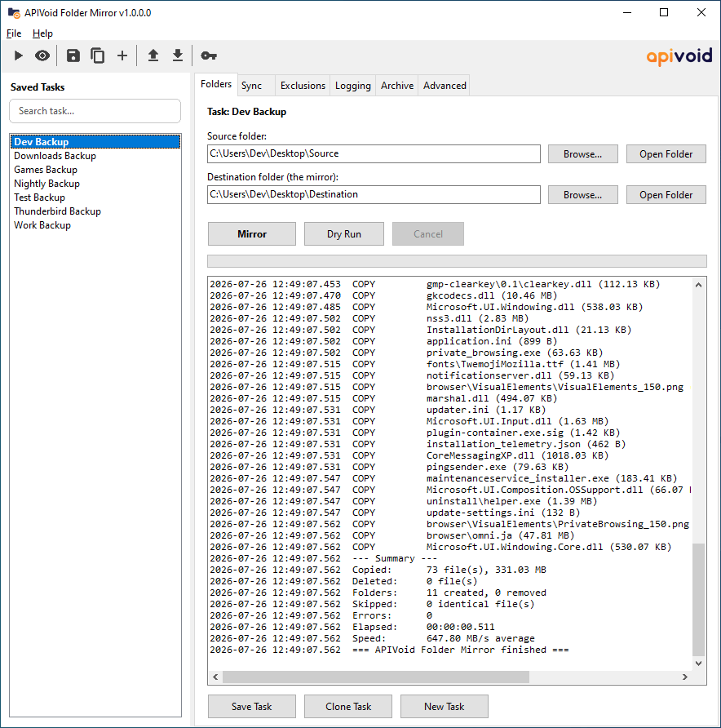Browse for the destination folder
This screenshot has height=728, width=721.
click(582, 195)
